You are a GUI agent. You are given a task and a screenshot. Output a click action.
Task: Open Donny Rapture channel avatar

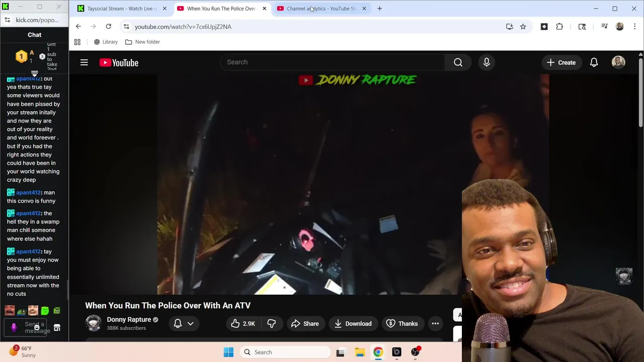click(x=94, y=323)
